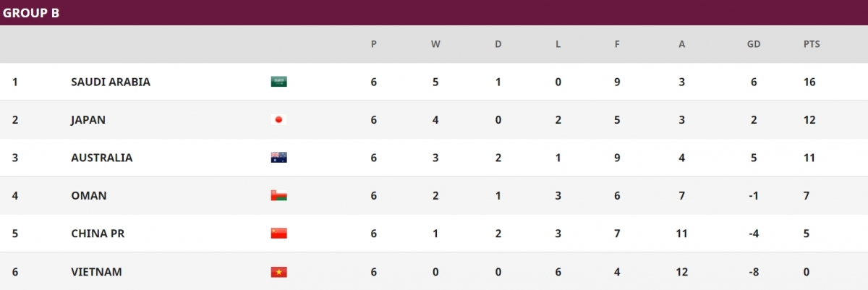
Task: Open the SAUDI ARABIA team link
Action: point(111,82)
